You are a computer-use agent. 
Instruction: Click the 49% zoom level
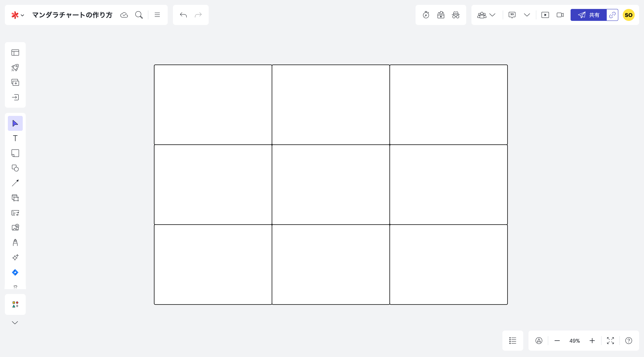tap(574, 341)
